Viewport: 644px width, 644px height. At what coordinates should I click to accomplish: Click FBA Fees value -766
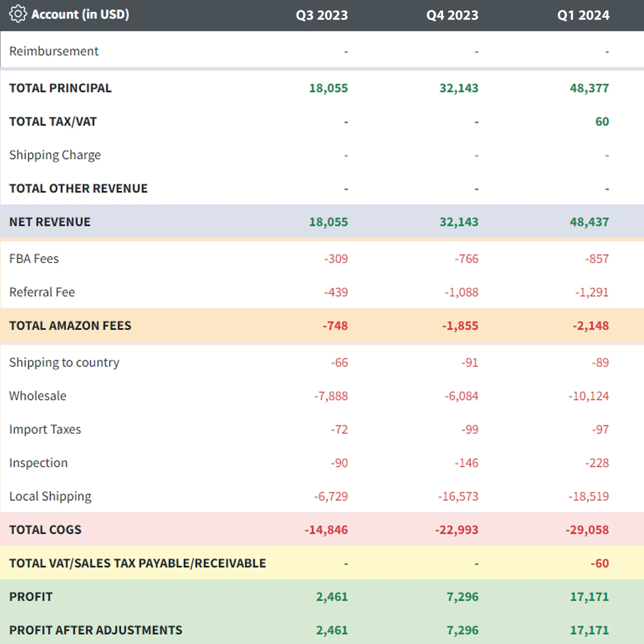(x=466, y=258)
